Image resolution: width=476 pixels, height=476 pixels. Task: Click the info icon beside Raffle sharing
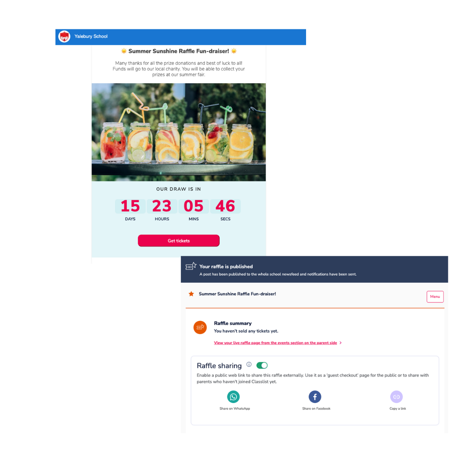(x=249, y=365)
